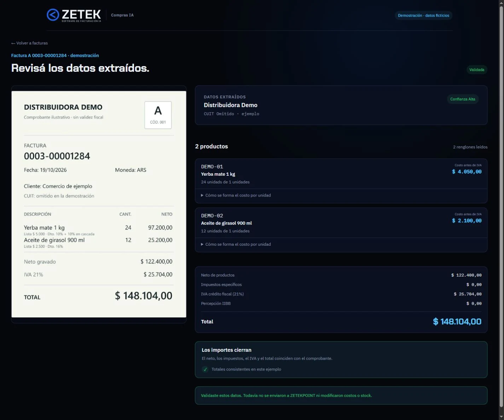Screen dimensions: 504x420
Task: Click DISTRIBUIDORA DEMO invoice header
Action: 63,107
